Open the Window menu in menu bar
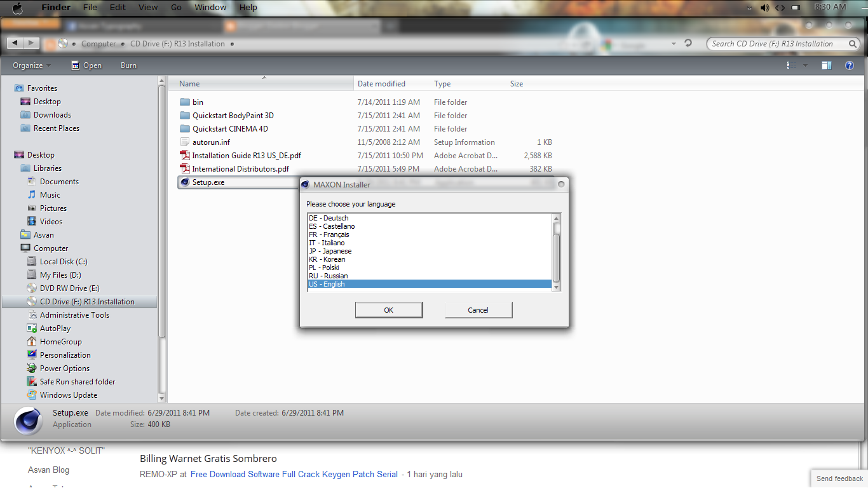868x488 pixels. (x=210, y=8)
